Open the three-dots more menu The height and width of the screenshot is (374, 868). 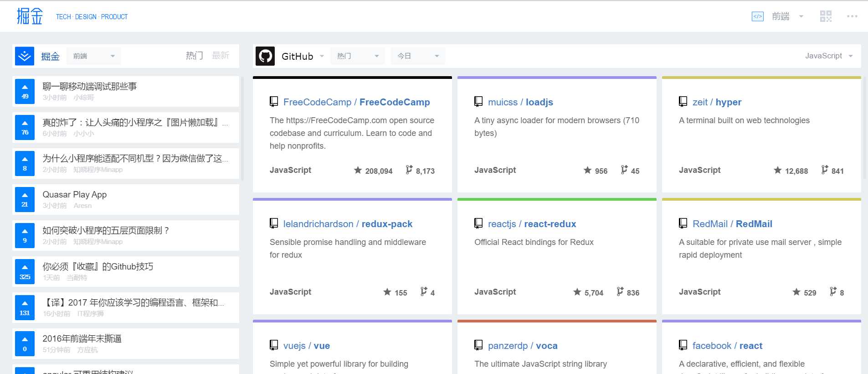pos(852,16)
